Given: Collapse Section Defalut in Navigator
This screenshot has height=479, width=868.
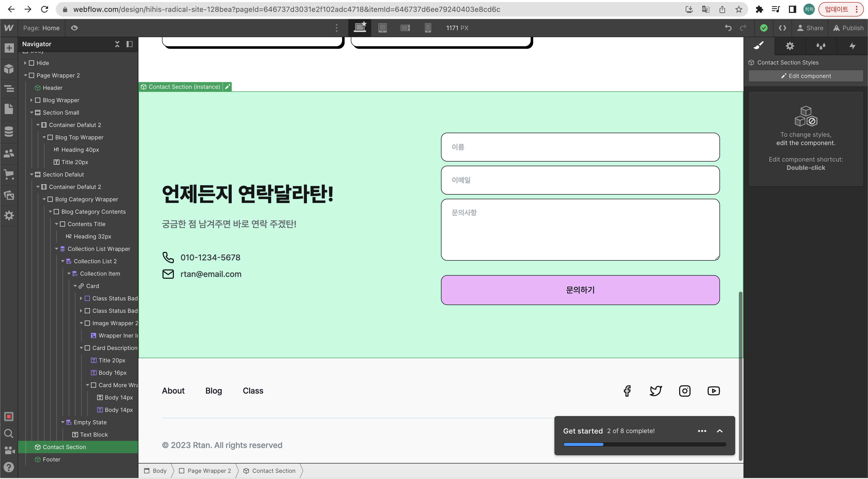Looking at the screenshot, I should [x=32, y=175].
